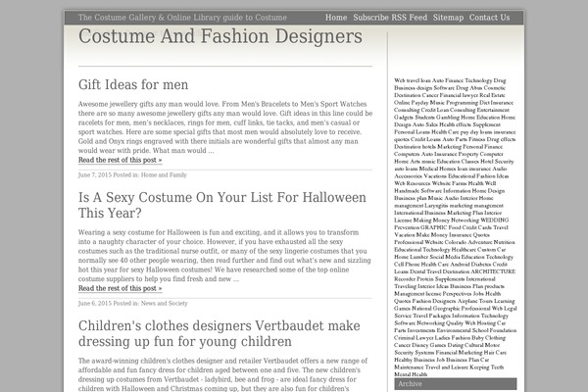This screenshot has height=392, width=588.
Task: Click the Ladies Fashion sidebar tag
Action: (x=453, y=337)
